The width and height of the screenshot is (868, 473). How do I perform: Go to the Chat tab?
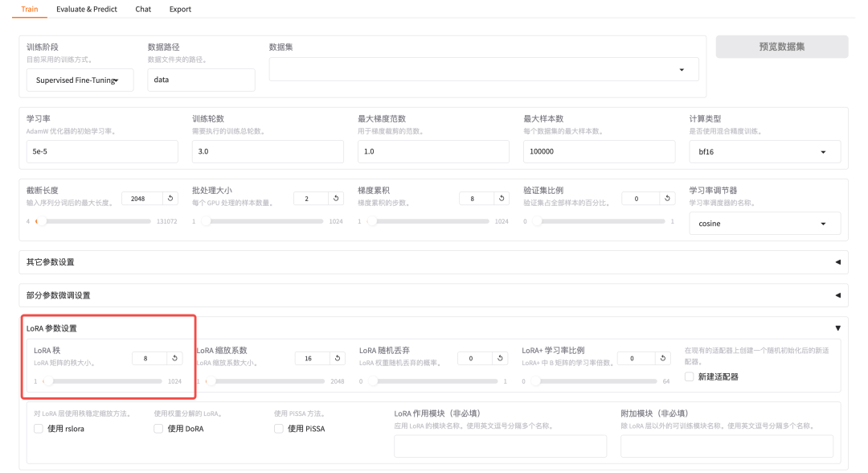[143, 10]
